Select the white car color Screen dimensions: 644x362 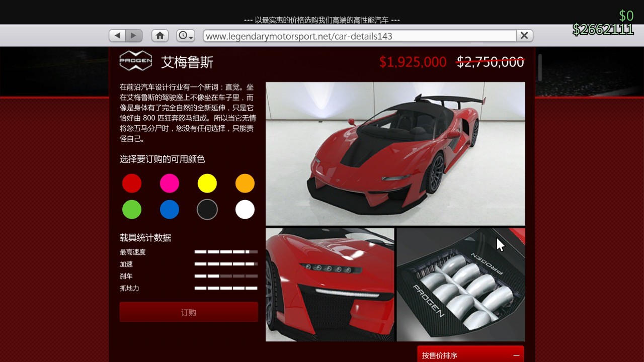[245, 210]
